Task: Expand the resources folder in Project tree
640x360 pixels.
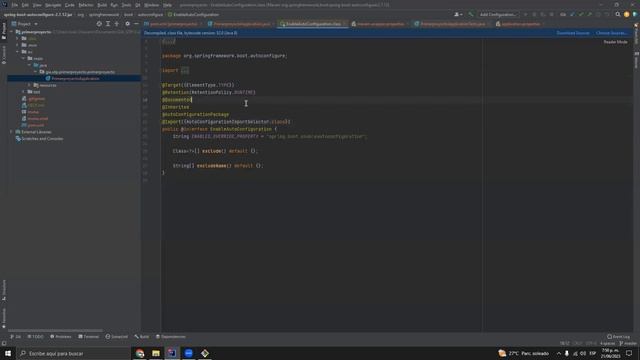Action: point(29,85)
